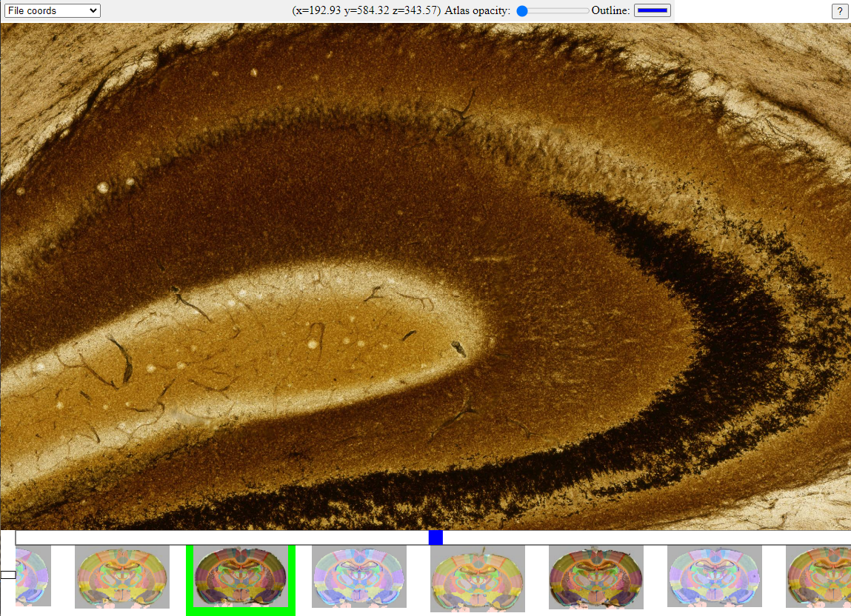Select the slice thumbnail beneath the blue marker
Image resolution: width=851 pixels, height=616 pixels.
pos(478,577)
